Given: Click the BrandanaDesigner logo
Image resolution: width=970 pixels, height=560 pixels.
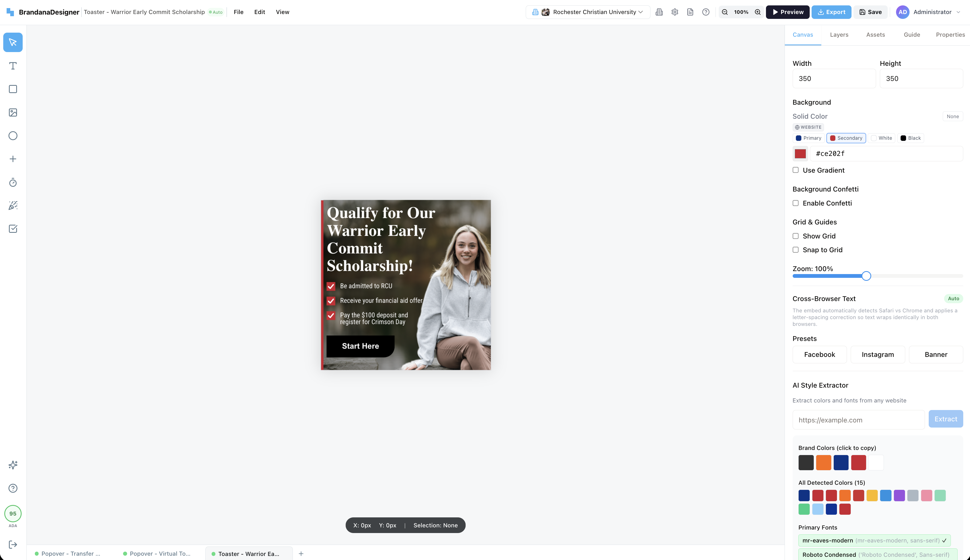Looking at the screenshot, I should click(43, 12).
